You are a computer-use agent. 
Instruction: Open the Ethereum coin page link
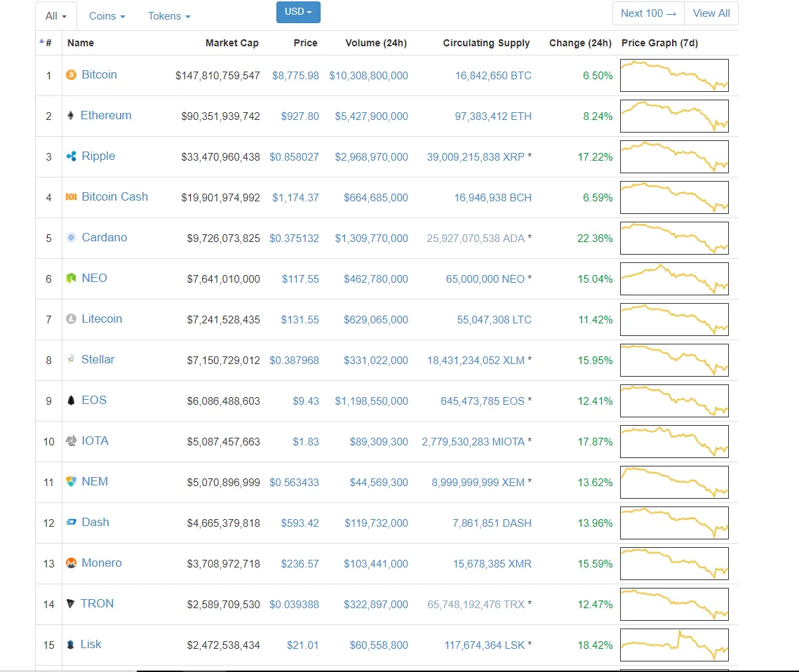click(106, 116)
